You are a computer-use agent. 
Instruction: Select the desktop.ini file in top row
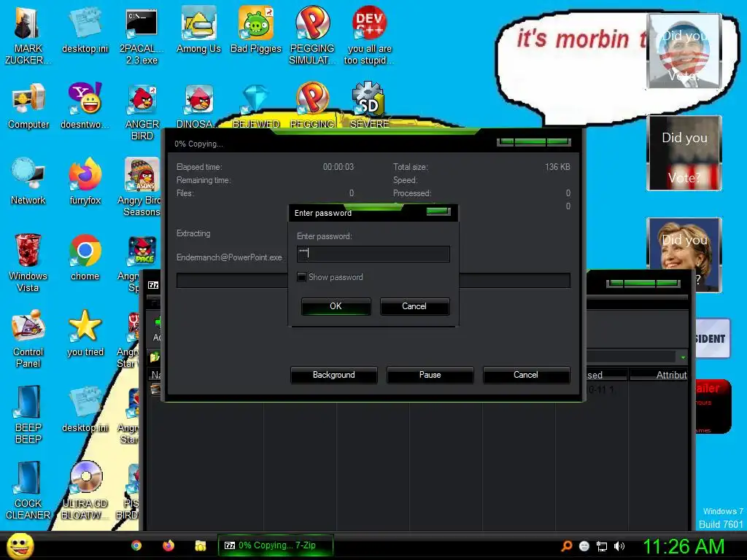(85, 29)
